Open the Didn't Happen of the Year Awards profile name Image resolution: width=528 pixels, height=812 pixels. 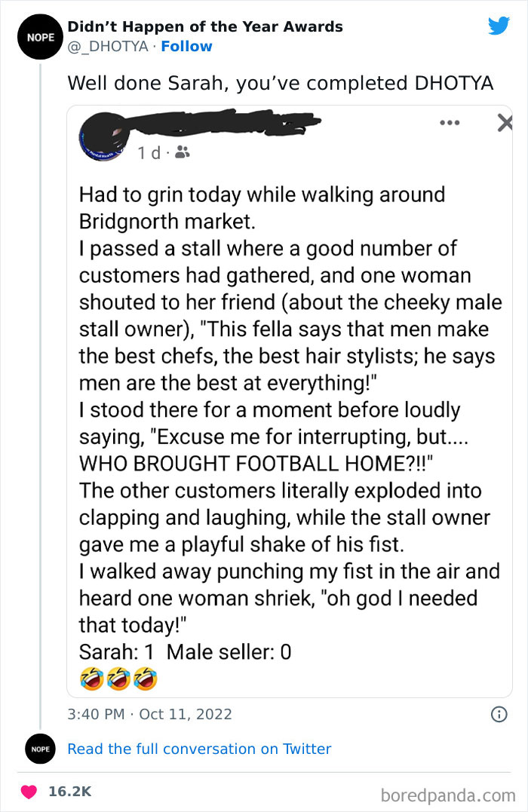pyautogui.click(x=205, y=27)
